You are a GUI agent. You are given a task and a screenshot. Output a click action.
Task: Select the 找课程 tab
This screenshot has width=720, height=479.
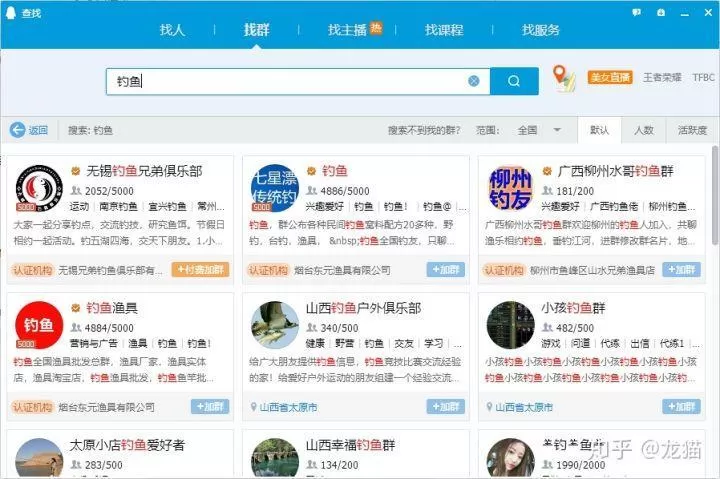[x=441, y=30]
